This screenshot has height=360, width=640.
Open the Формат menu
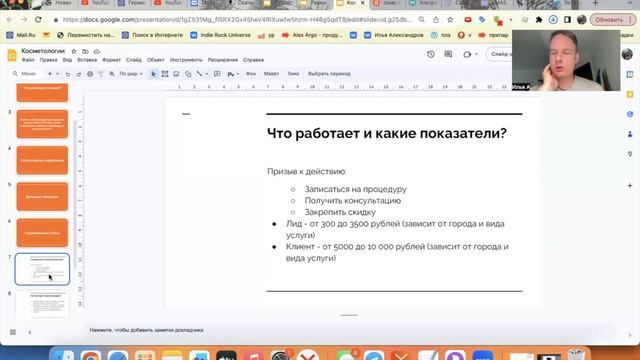[x=111, y=60]
